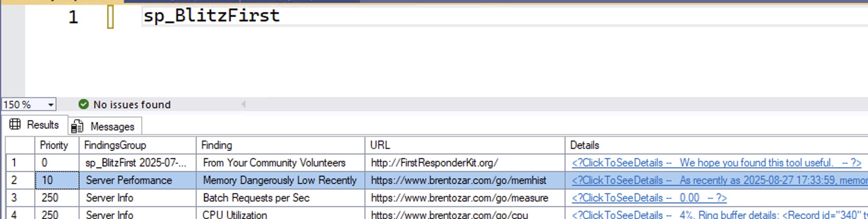Click the green No issues found checkmark icon
Image resolution: width=868 pixels, height=219 pixels.
(x=83, y=104)
